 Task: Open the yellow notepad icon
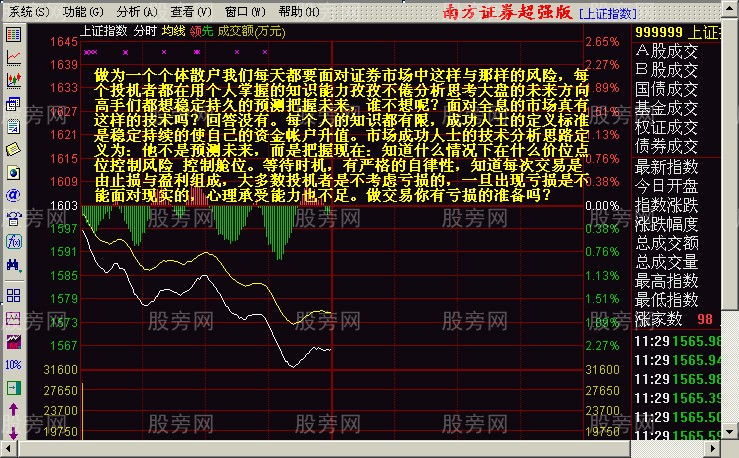(13, 149)
